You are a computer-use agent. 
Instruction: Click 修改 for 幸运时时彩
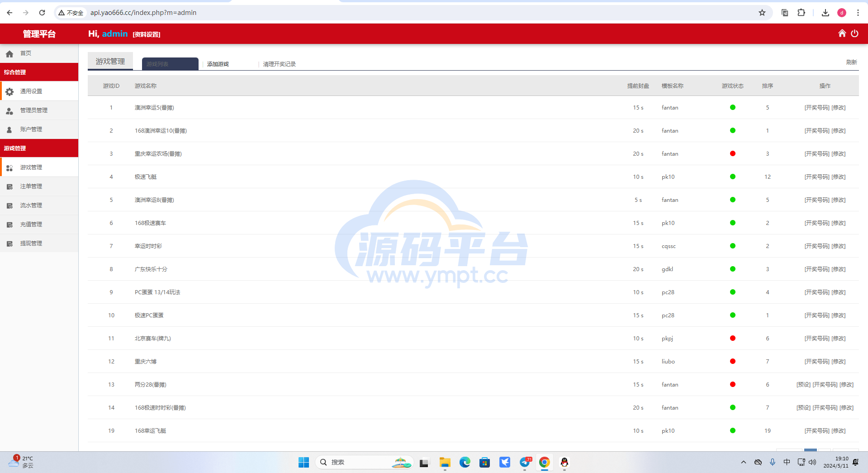[x=838, y=246]
